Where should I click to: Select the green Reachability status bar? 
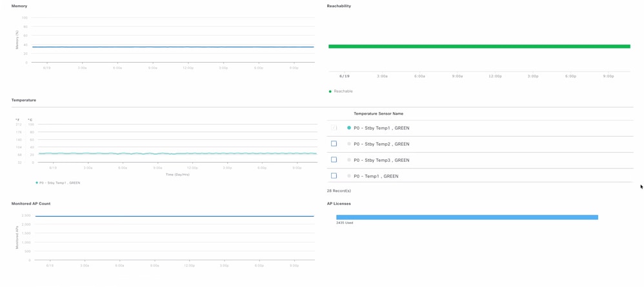(479, 46)
